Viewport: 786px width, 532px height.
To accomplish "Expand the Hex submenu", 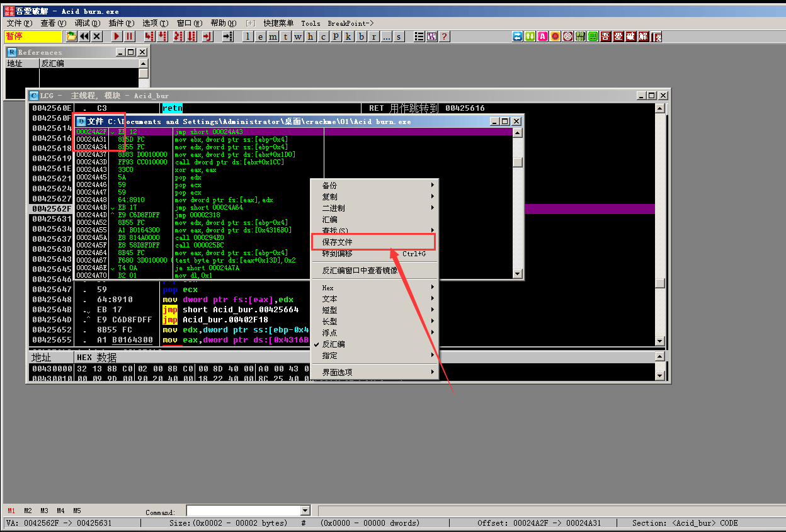I will click(x=374, y=288).
